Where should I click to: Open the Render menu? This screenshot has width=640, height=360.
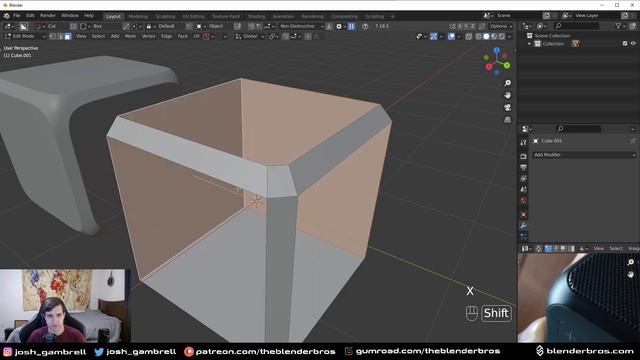tap(47, 16)
